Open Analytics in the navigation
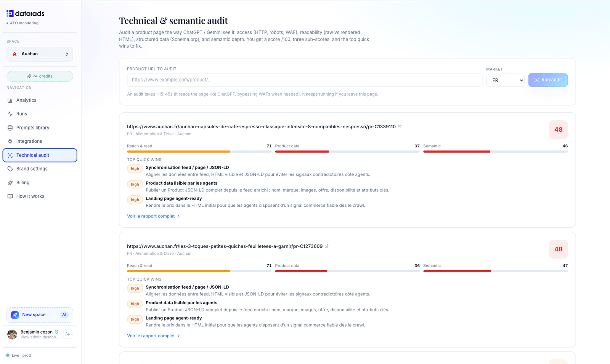Screen dimensions: 610x364 (40, 100)
